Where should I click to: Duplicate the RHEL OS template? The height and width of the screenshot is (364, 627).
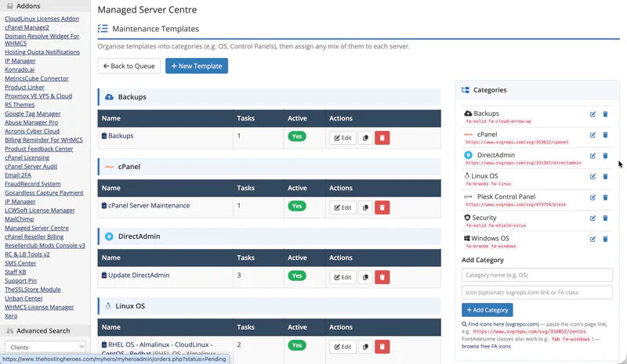pyautogui.click(x=365, y=347)
